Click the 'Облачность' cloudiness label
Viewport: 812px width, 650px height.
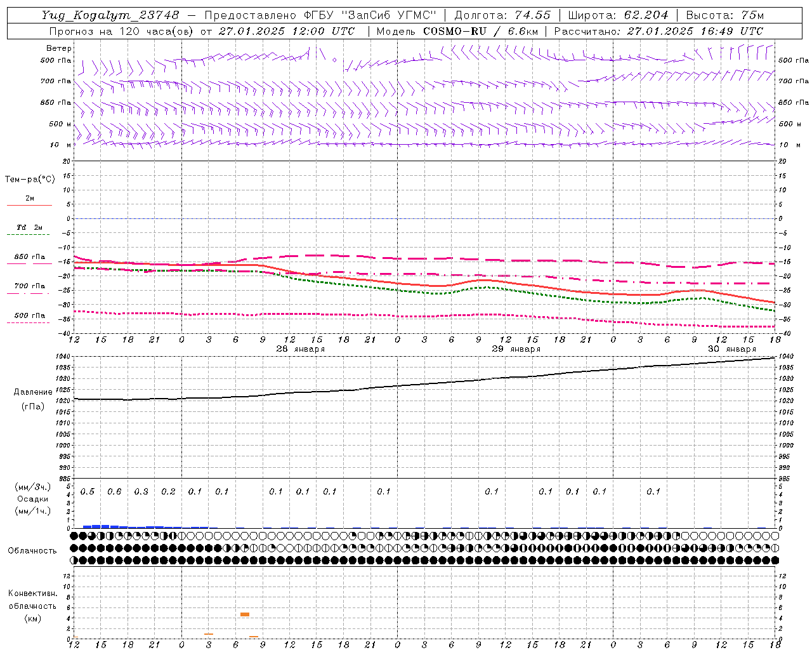click(x=32, y=551)
